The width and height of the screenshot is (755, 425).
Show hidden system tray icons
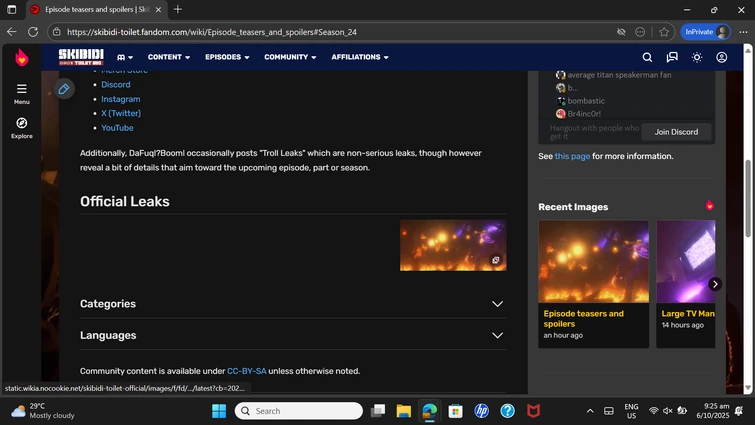point(590,411)
